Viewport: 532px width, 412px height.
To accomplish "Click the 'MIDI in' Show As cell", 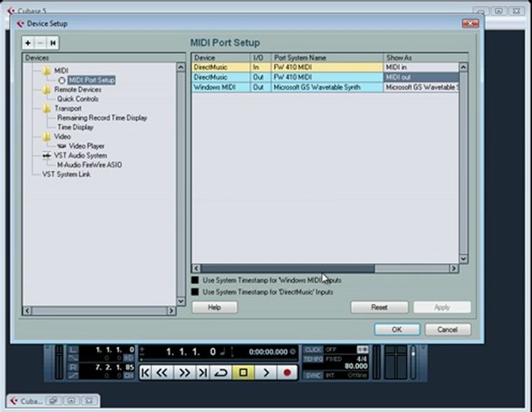I will click(x=421, y=67).
